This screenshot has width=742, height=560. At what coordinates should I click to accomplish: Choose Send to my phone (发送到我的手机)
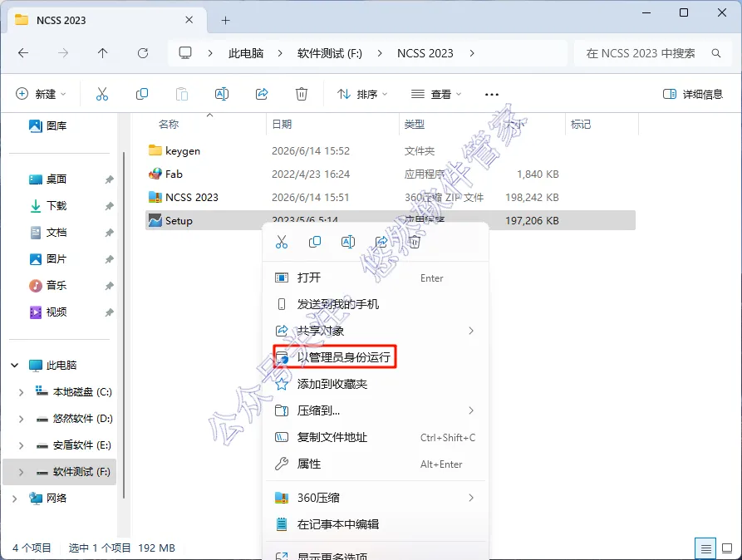pyautogui.click(x=376, y=304)
